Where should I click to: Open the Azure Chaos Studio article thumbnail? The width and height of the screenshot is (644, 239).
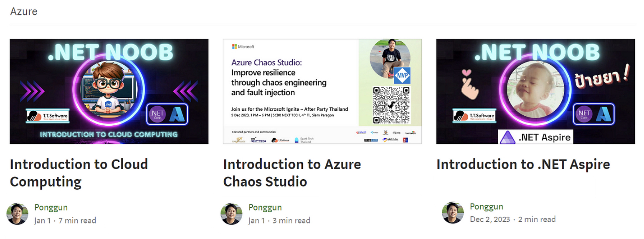coord(322,92)
